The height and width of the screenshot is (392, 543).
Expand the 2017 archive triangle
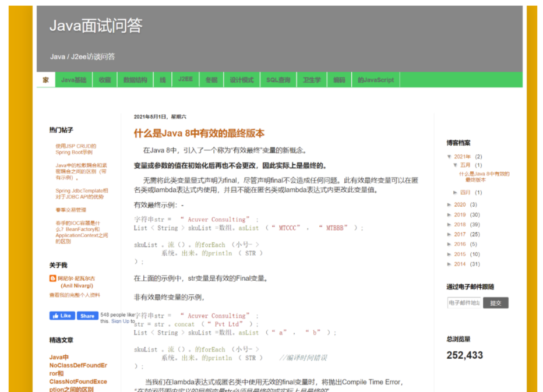pos(449,234)
